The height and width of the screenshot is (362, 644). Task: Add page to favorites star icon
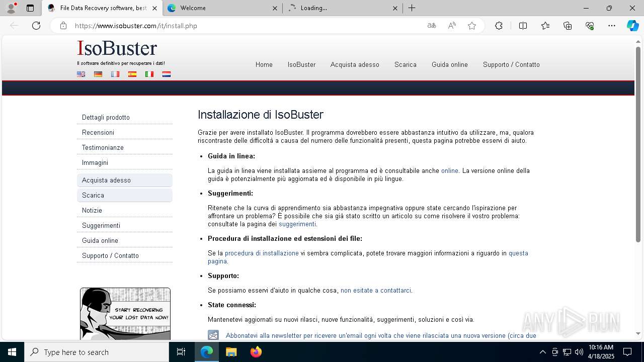[x=472, y=26]
